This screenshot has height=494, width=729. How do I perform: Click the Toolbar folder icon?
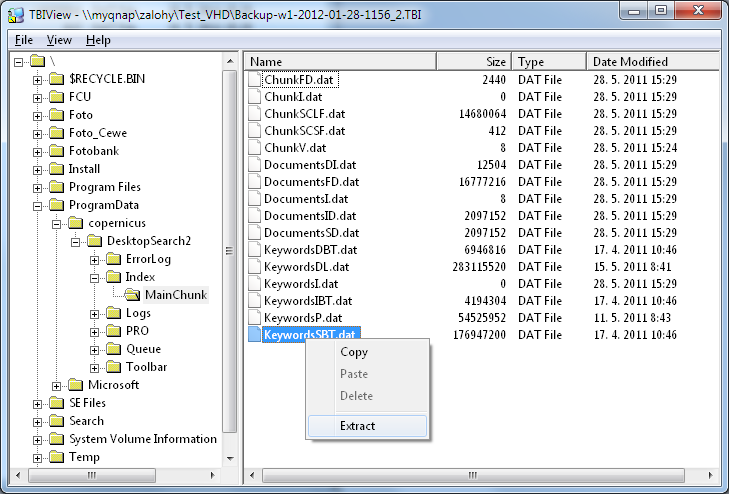(113, 367)
